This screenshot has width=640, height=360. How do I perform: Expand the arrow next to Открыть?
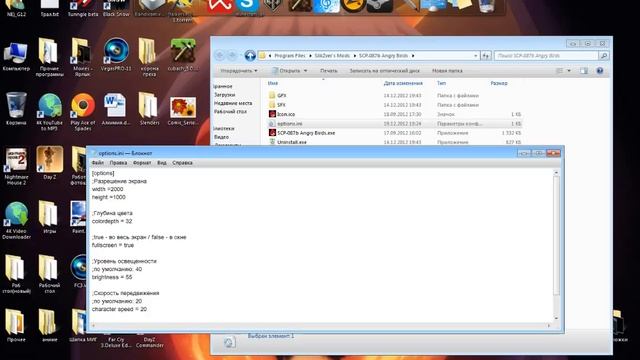(x=305, y=71)
